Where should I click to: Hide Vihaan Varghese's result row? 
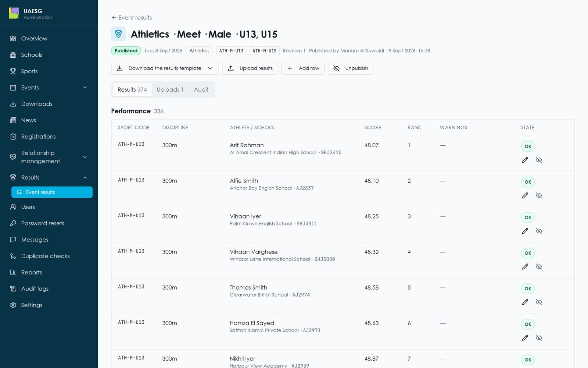pyautogui.click(x=539, y=266)
